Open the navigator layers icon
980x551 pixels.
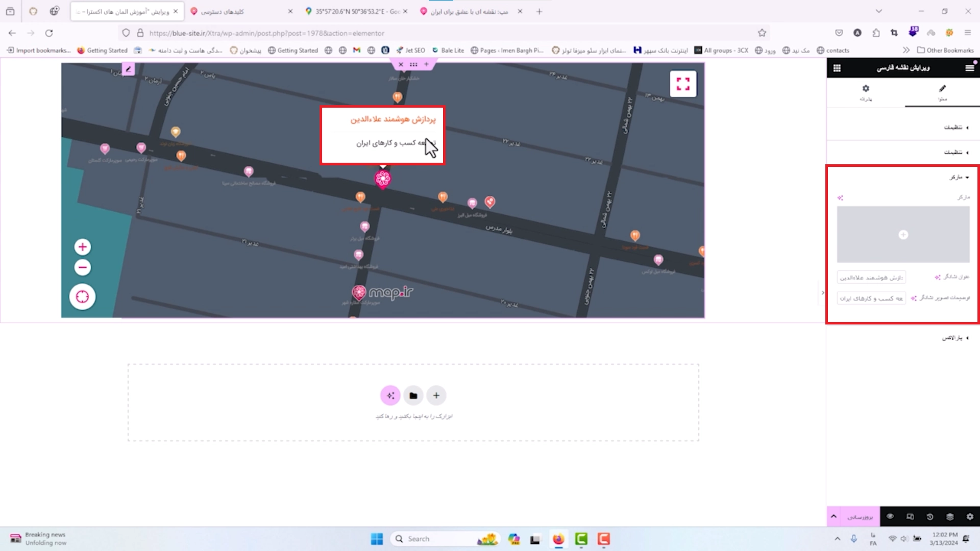point(950,517)
